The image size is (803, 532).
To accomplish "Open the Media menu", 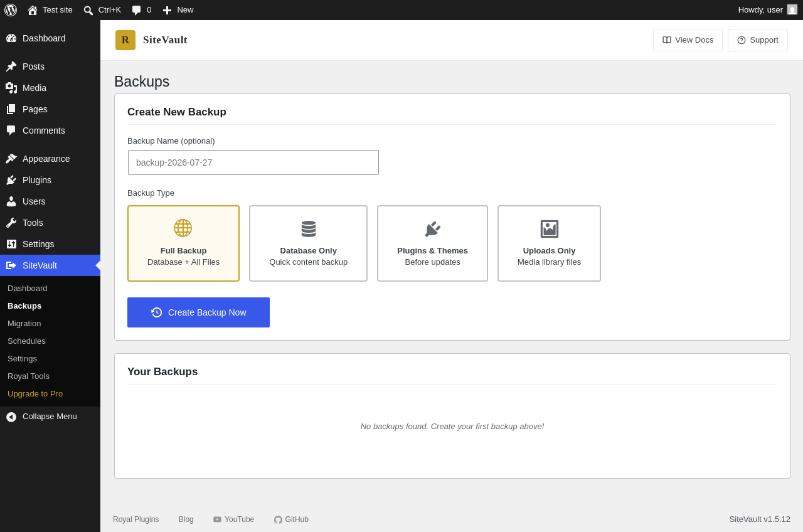I will [x=50, y=88].
